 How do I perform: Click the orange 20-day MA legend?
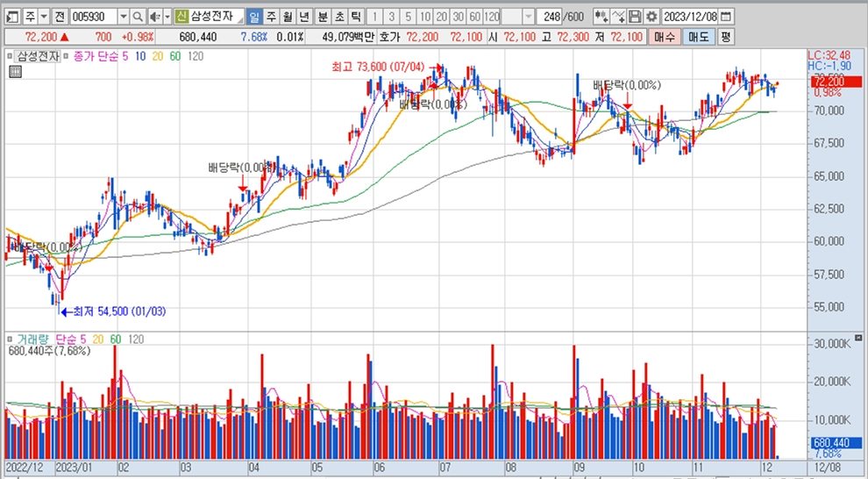click(x=158, y=56)
